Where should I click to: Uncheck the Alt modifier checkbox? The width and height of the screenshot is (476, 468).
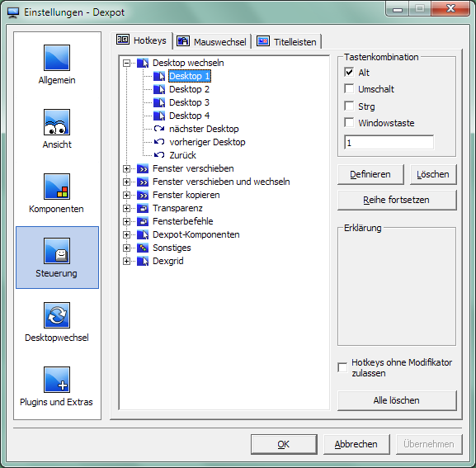[349, 73]
